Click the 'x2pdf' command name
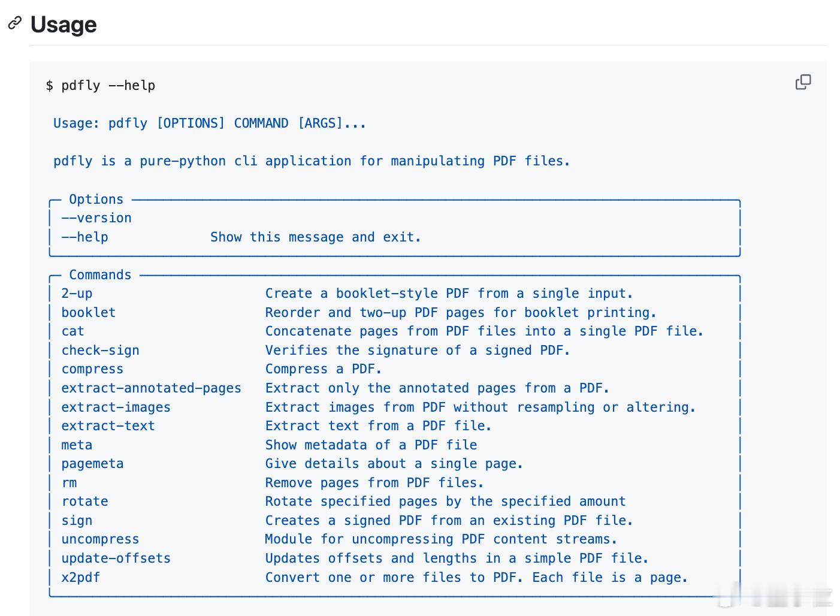Screen dimensions: 840x616 tap(80, 578)
